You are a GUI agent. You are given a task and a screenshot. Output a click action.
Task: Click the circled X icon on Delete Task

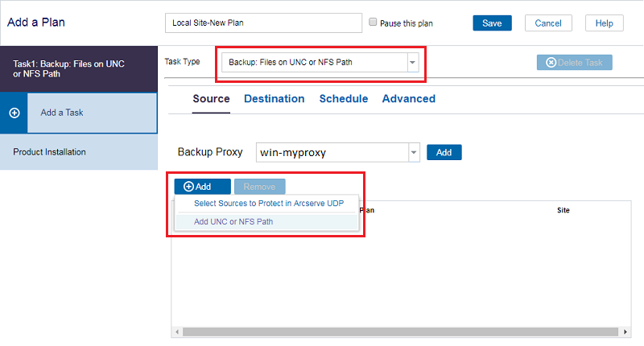[551, 63]
